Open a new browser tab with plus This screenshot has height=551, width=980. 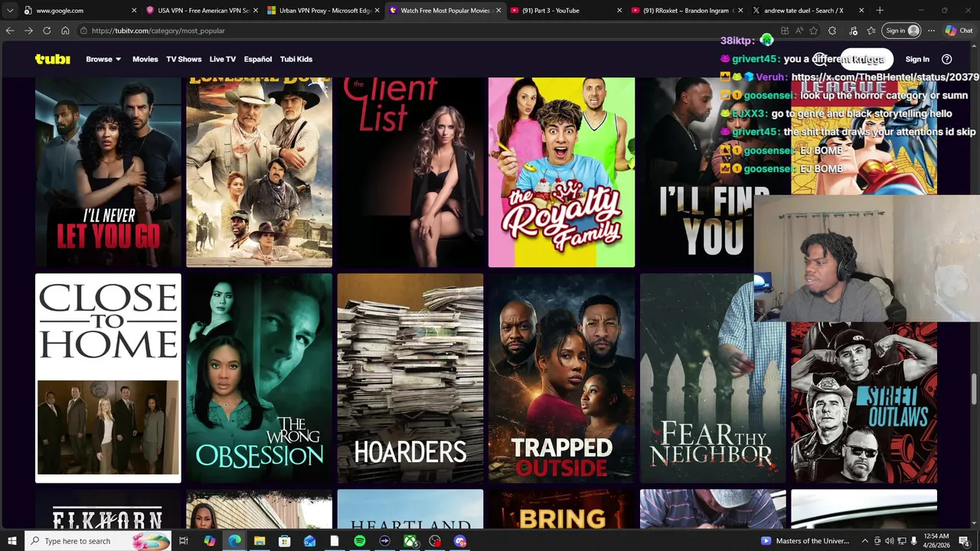coord(880,11)
